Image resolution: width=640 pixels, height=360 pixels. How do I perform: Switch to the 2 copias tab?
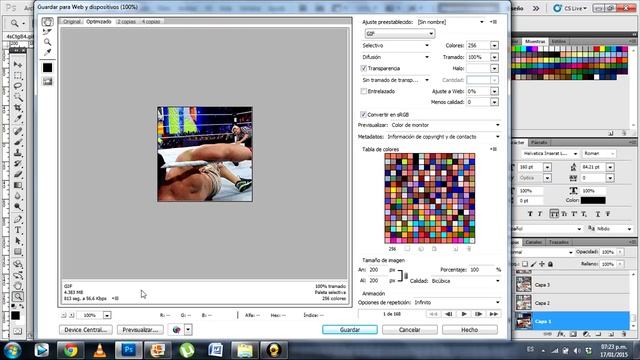coord(127,22)
